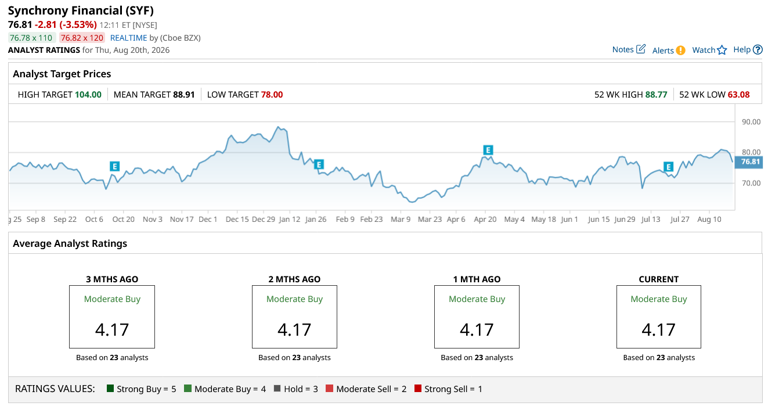Viewport: 768px width, 406px height.
Task: Click the ask quote 76.82 x 120
Action: click(x=82, y=38)
